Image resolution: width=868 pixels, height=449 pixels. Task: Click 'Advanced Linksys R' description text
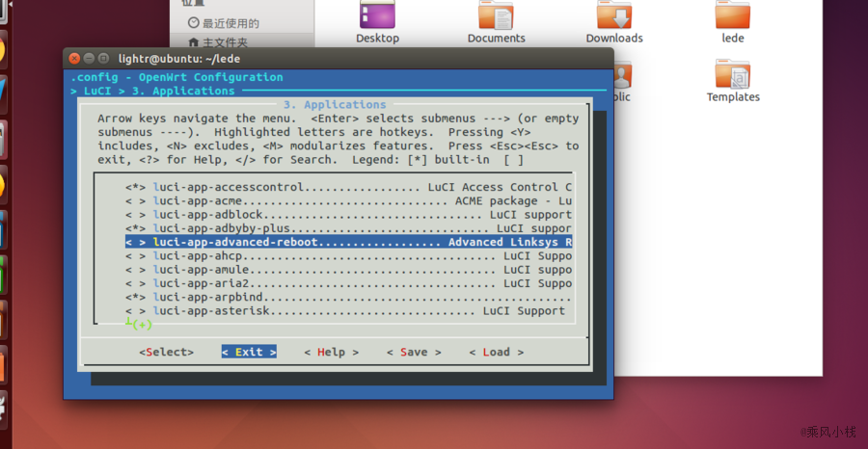[510, 242]
